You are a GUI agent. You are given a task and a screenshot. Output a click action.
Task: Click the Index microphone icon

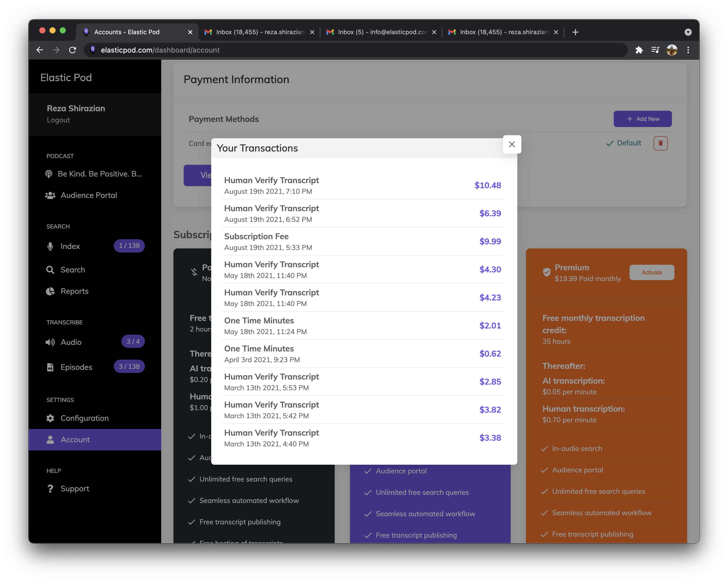pyautogui.click(x=50, y=246)
